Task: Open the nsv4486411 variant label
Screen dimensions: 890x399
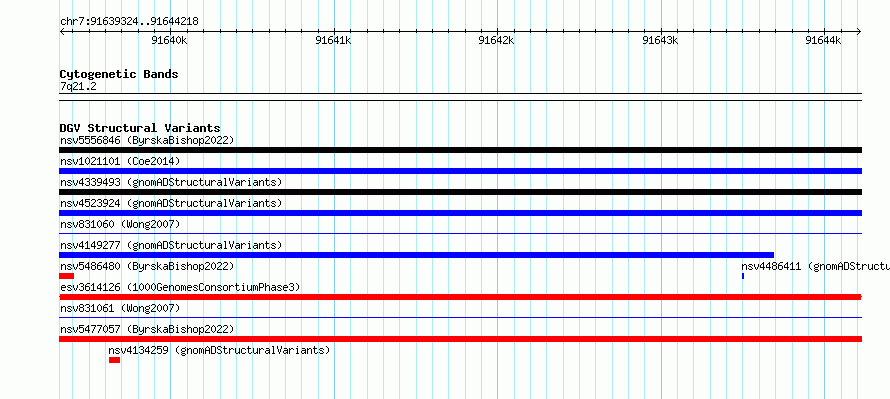Action: coord(815,266)
